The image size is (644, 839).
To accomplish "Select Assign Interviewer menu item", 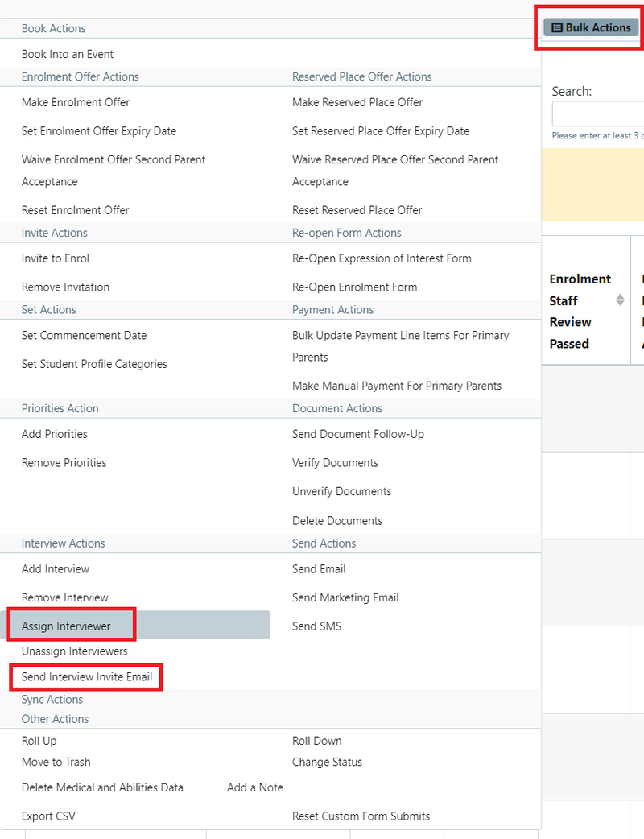I will click(x=67, y=626).
